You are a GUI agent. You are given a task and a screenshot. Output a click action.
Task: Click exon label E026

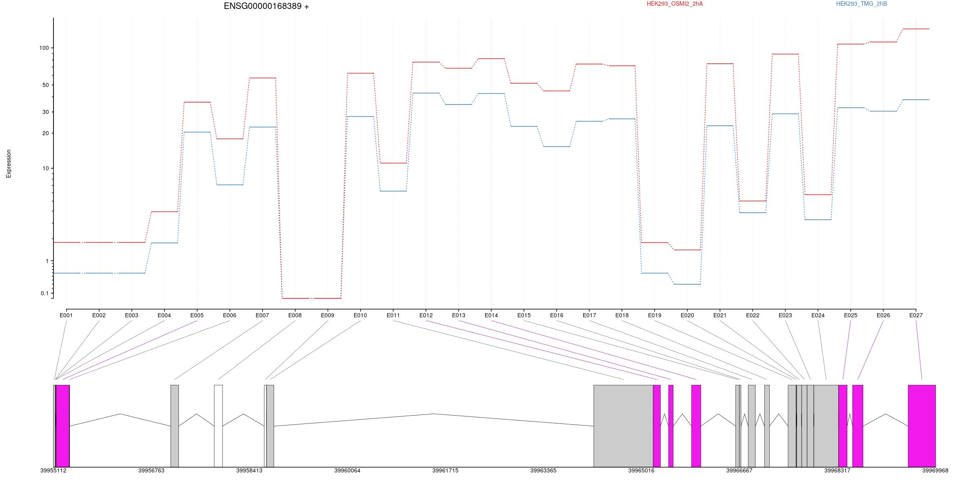tap(883, 315)
